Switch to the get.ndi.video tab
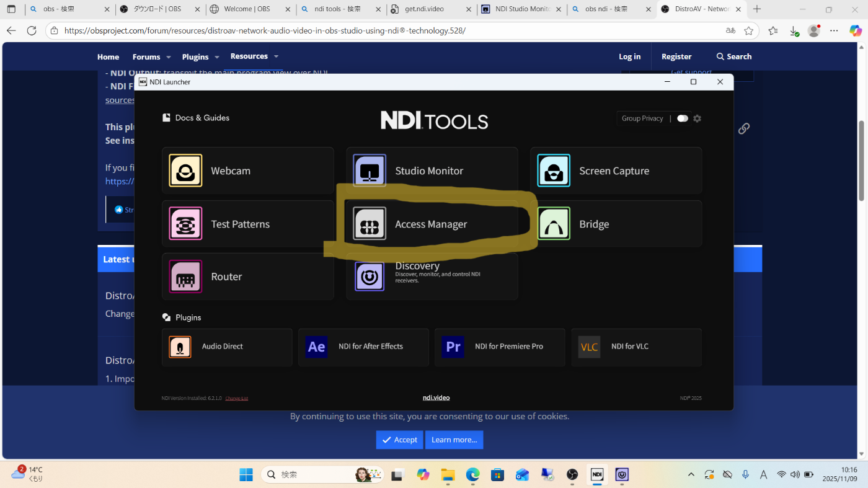The image size is (868, 488). (432, 9)
